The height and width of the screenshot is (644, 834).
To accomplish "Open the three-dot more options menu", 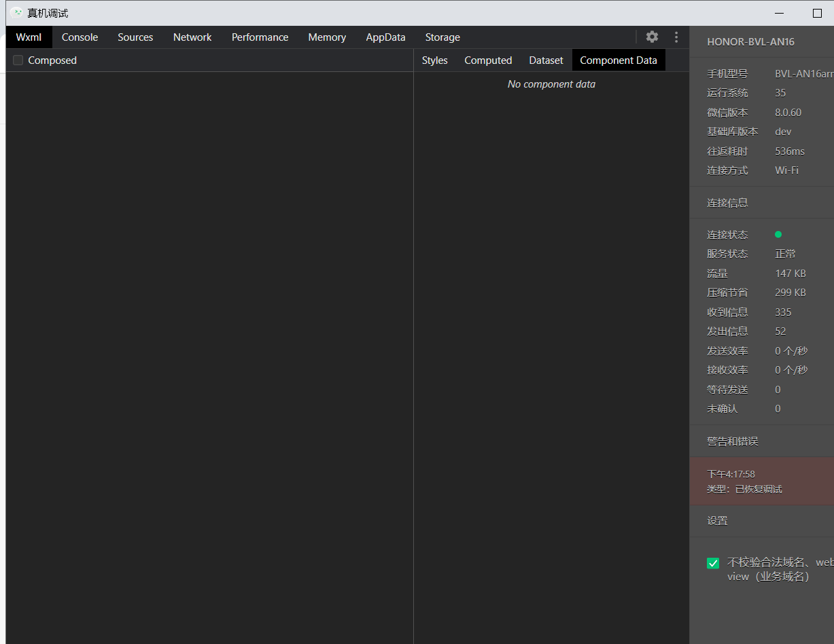I will [676, 37].
